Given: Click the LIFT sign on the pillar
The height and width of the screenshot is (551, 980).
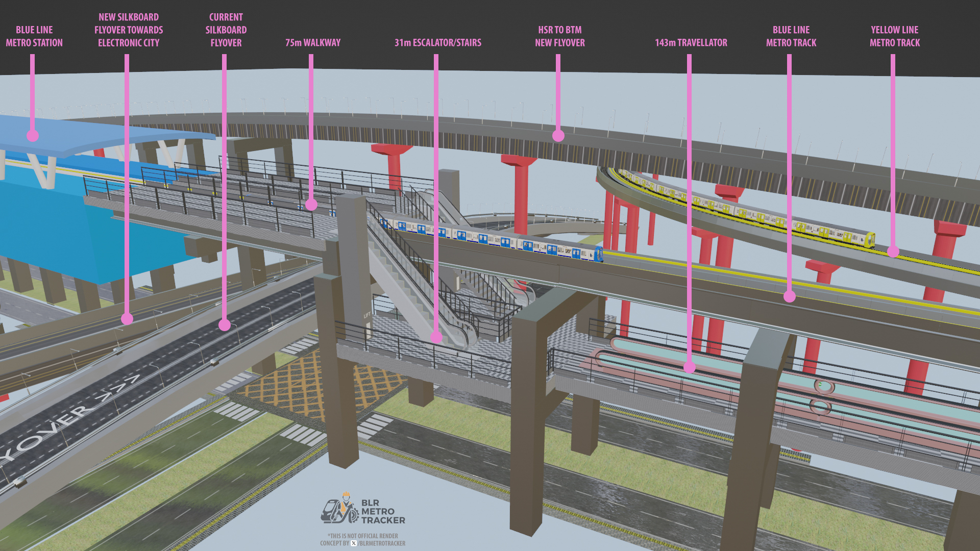Looking at the screenshot, I should tap(367, 315).
